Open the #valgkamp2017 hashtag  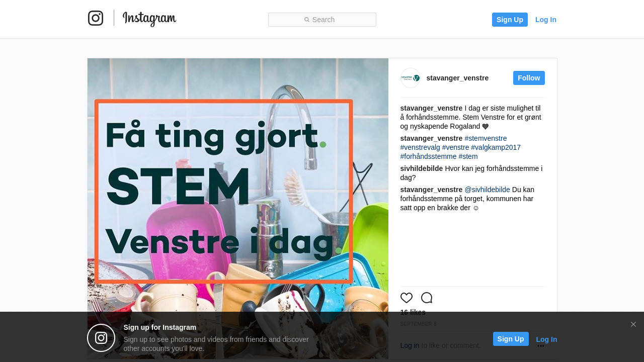tap(496, 147)
